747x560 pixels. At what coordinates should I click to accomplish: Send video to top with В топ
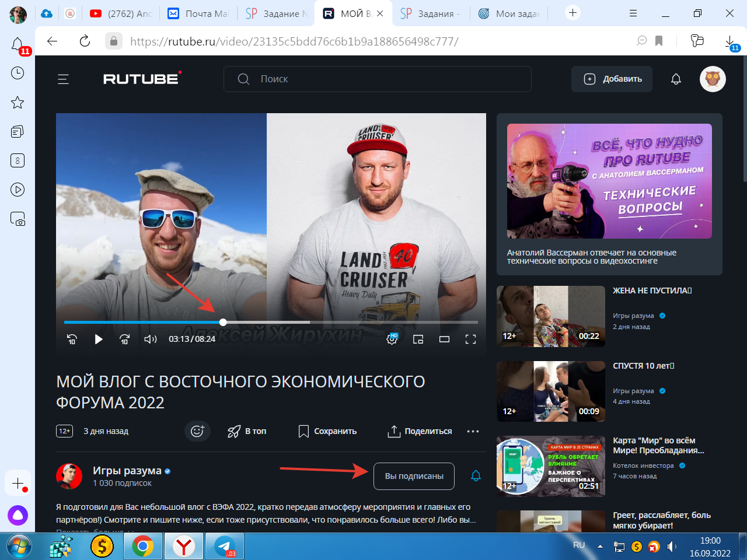(x=247, y=431)
